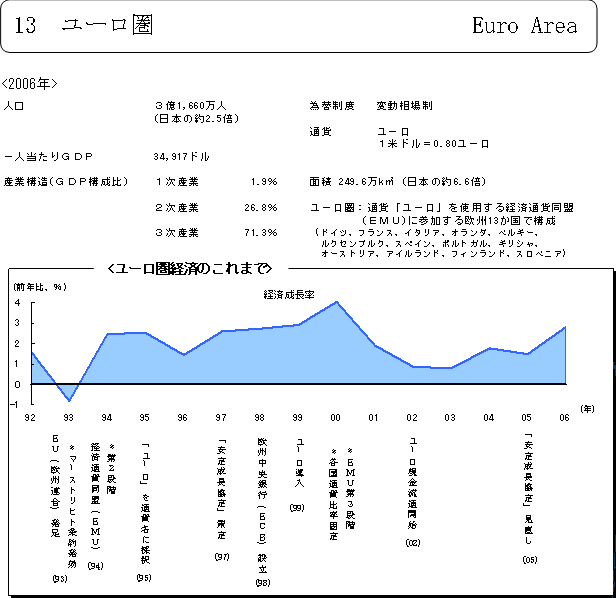Select the '1米ドル=0.80ユーロ' exchange rate text
Image resolution: width=616 pixels, height=598 pixels.
pyautogui.click(x=434, y=144)
